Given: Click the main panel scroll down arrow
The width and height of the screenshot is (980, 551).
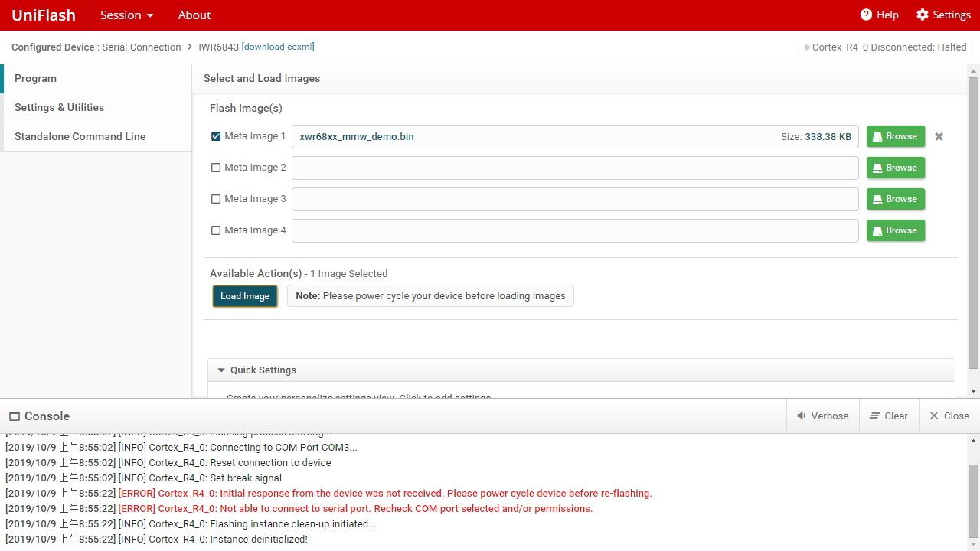Looking at the screenshot, I should click(974, 391).
